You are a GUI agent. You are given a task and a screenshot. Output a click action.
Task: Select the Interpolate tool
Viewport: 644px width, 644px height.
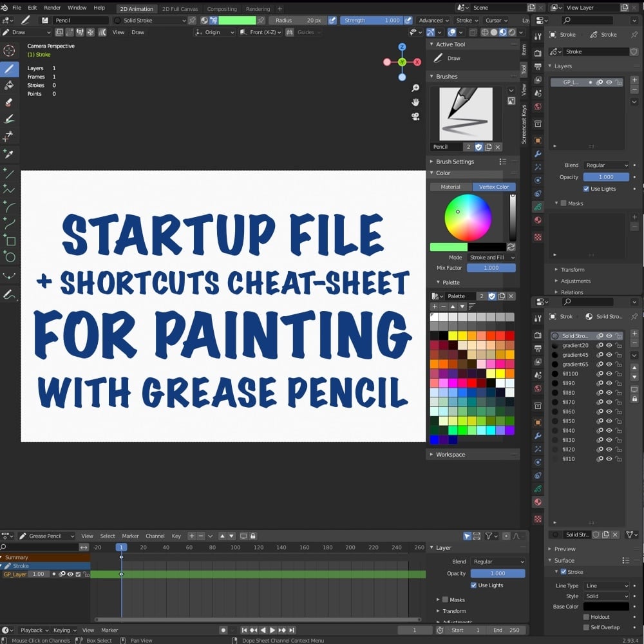point(9,276)
